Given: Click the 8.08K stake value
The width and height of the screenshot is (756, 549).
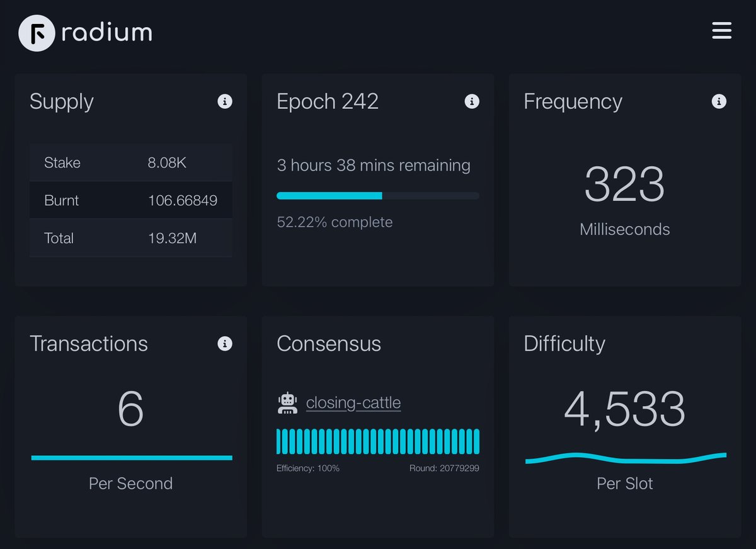Looking at the screenshot, I should click(167, 163).
